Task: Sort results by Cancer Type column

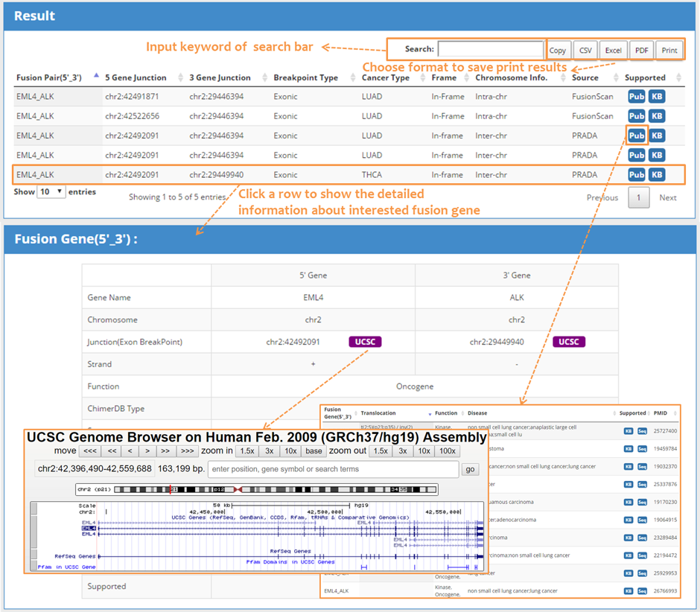Action: [393, 77]
